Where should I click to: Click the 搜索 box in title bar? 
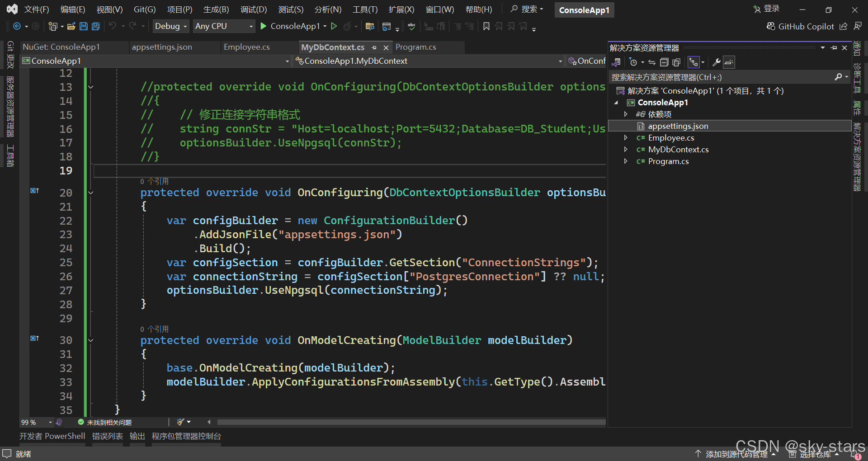pos(527,9)
